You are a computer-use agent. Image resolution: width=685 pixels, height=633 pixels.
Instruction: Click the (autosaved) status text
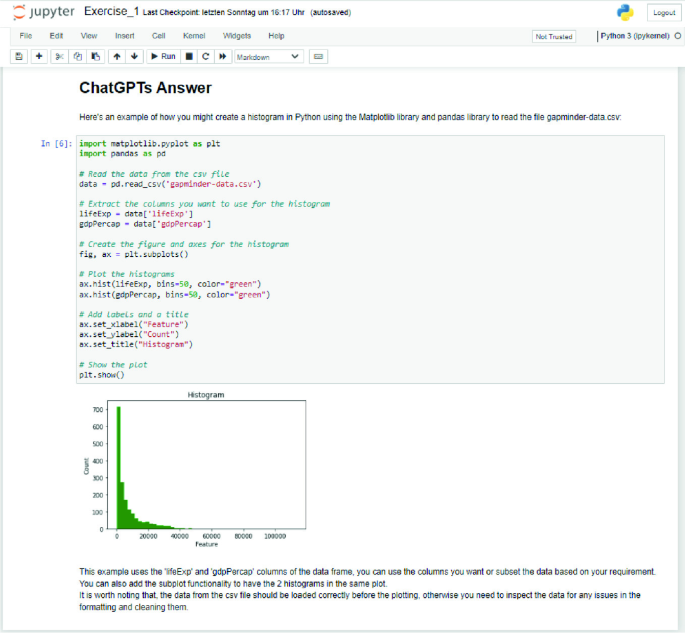(x=331, y=12)
